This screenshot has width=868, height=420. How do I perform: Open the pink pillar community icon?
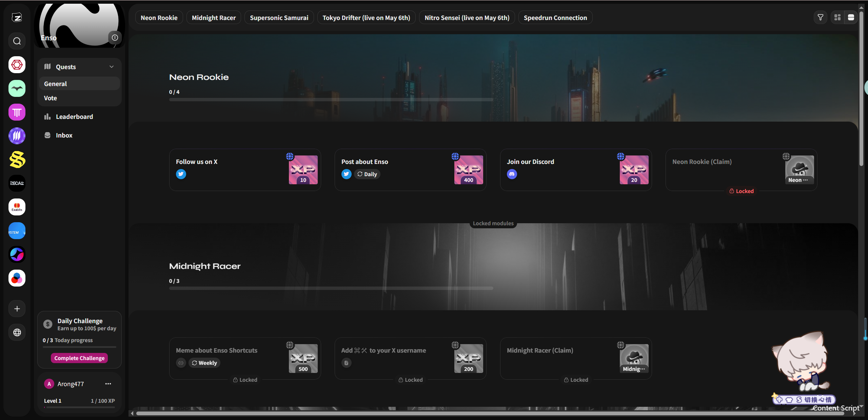tap(17, 112)
